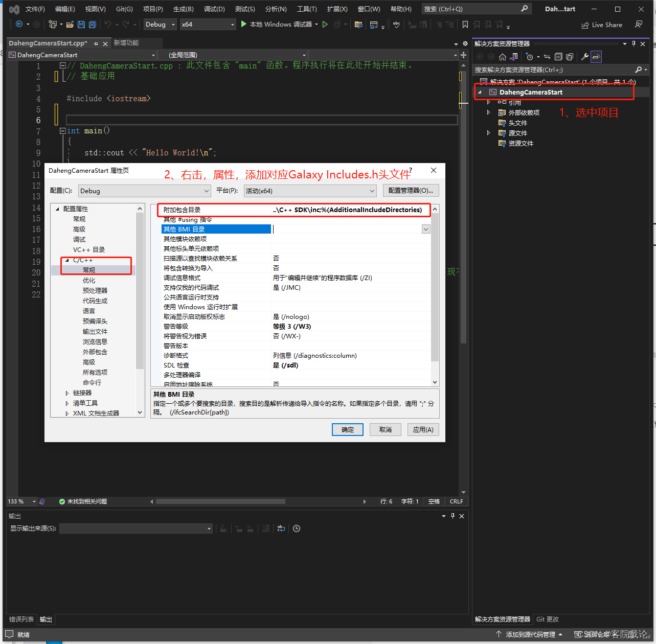
Task: Pin the 输出 output panel
Action: pos(453,516)
